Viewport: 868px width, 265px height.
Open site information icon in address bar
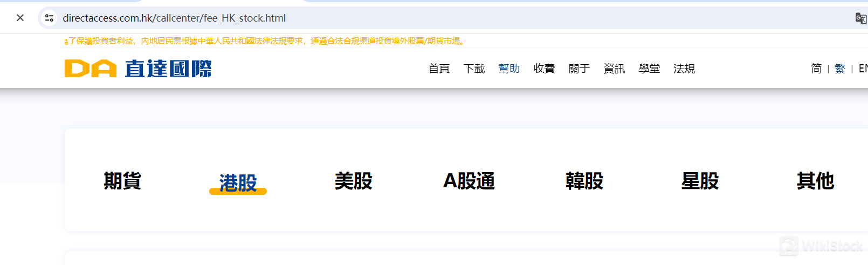(x=49, y=18)
